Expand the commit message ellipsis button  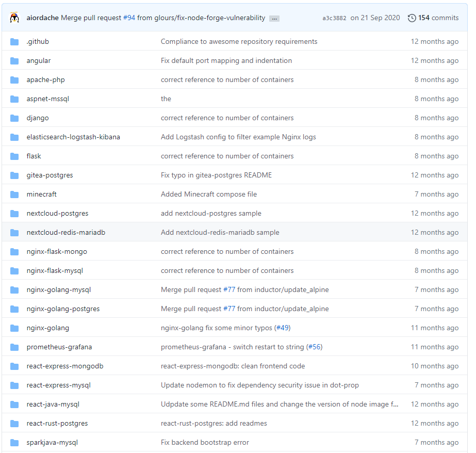(x=274, y=19)
